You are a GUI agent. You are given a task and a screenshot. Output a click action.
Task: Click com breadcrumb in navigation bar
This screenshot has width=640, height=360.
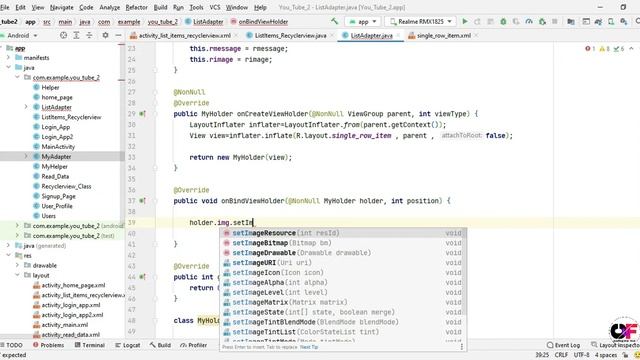(104, 22)
